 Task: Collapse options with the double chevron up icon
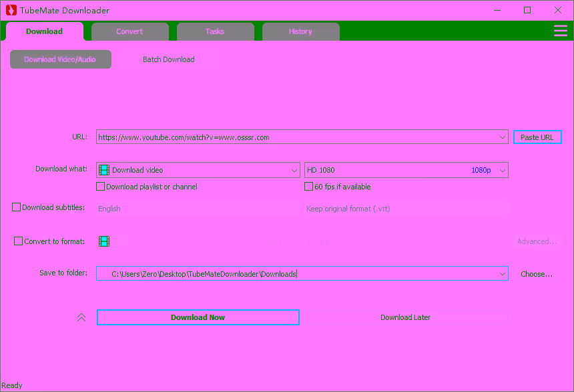[81, 317]
